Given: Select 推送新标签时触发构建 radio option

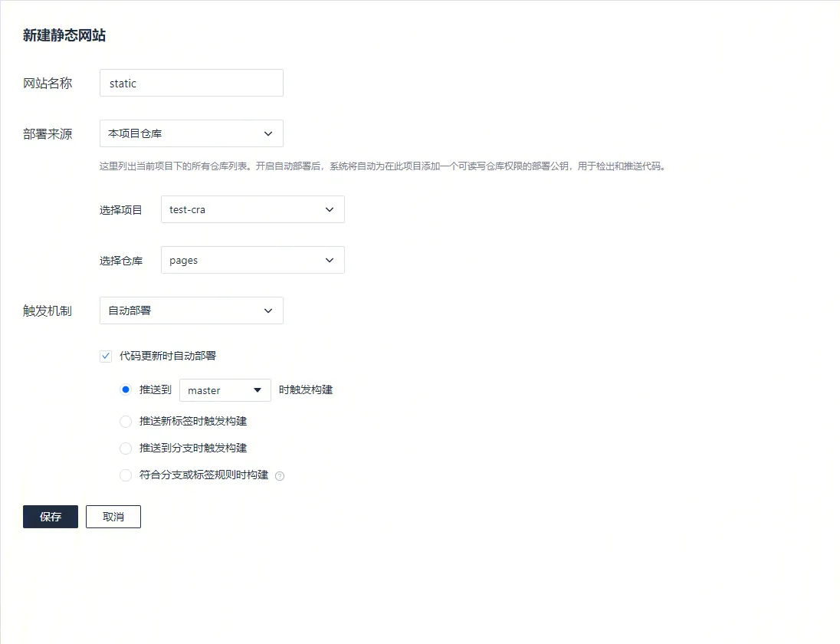Looking at the screenshot, I should pyautogui.click(x=126, y=422).
